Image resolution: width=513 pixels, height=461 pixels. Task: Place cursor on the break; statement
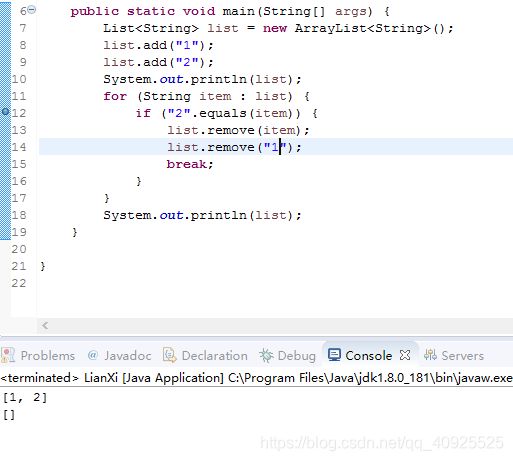190,164
